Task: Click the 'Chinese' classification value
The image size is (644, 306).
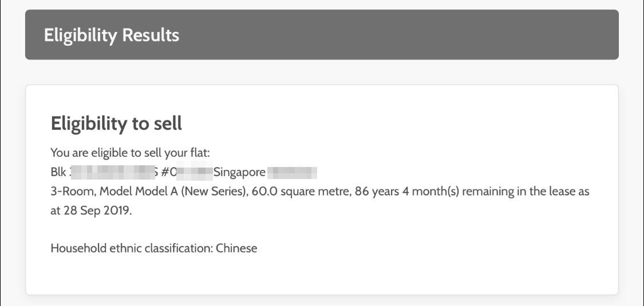Action: tap(236, 248)
